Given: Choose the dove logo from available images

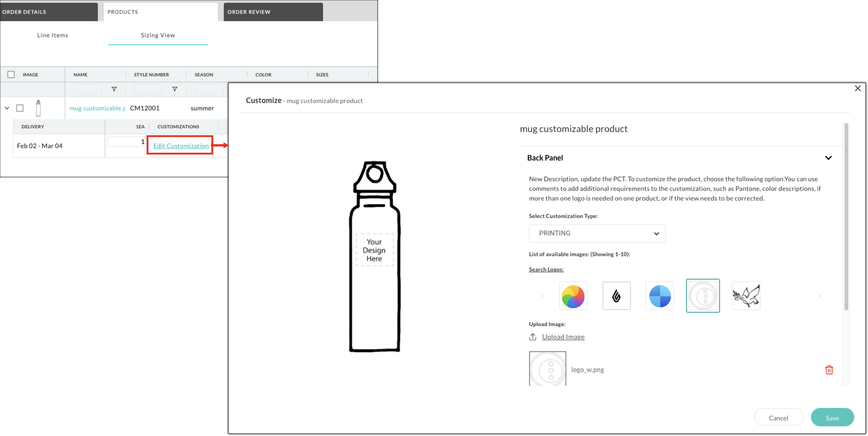Looking at the screenshot, I should pos(746,296).
